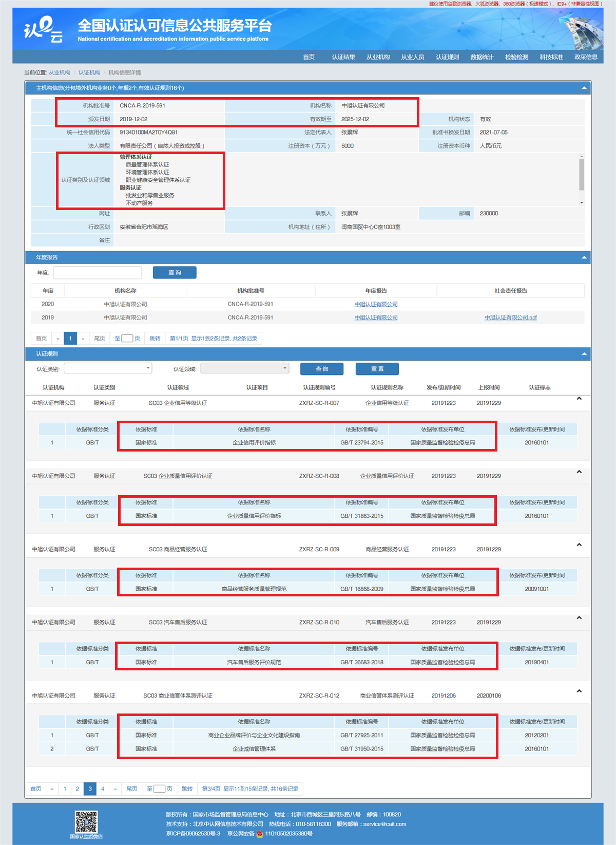
Task: Click the police badge icon beside 京公网安备
Action: tap(260, 834)
